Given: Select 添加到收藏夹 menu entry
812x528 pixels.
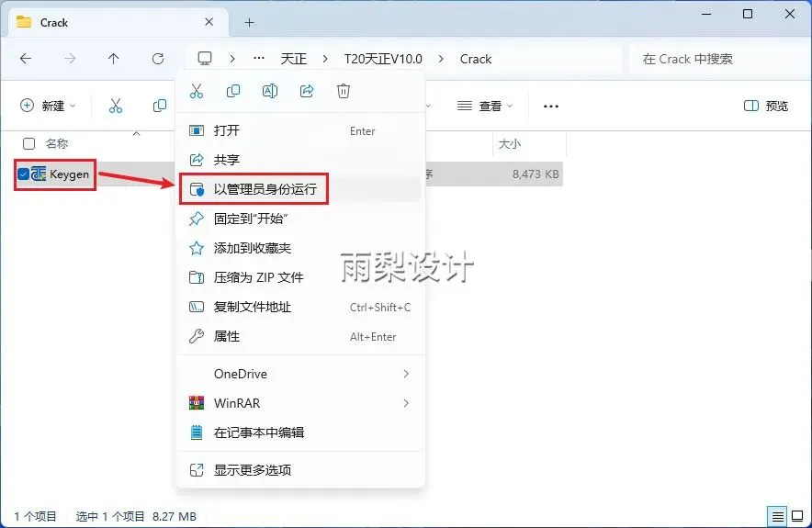Looking at the screenshot, I should [x=300, y=248].
